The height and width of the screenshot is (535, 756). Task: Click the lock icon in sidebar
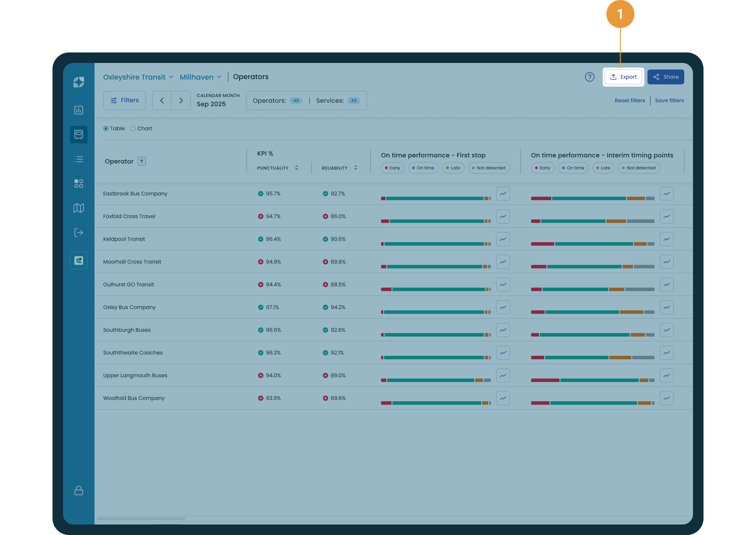point(78,490)
